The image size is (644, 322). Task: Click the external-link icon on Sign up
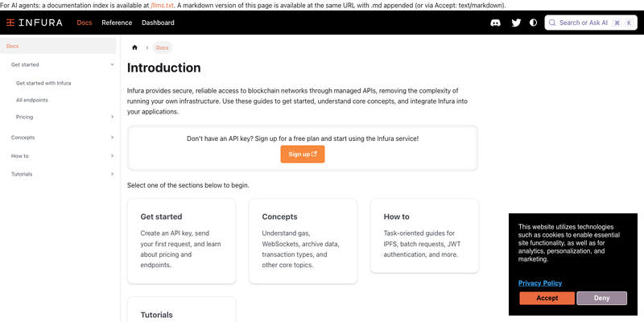point(315,154)
